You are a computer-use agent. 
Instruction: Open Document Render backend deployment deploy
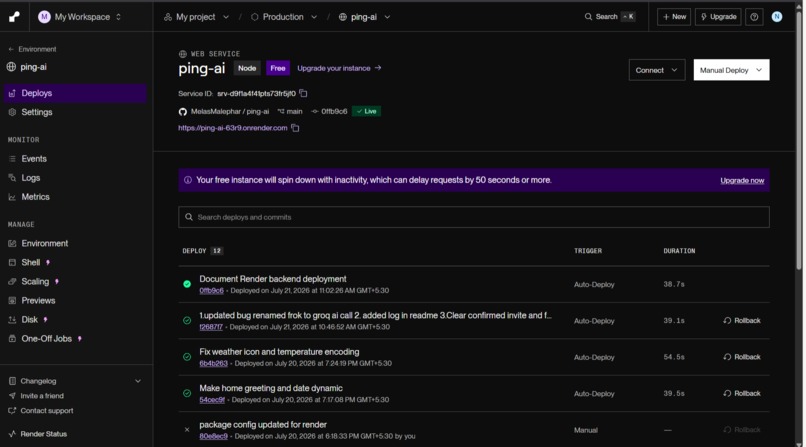pyautogui.click(x=273, y=279)
